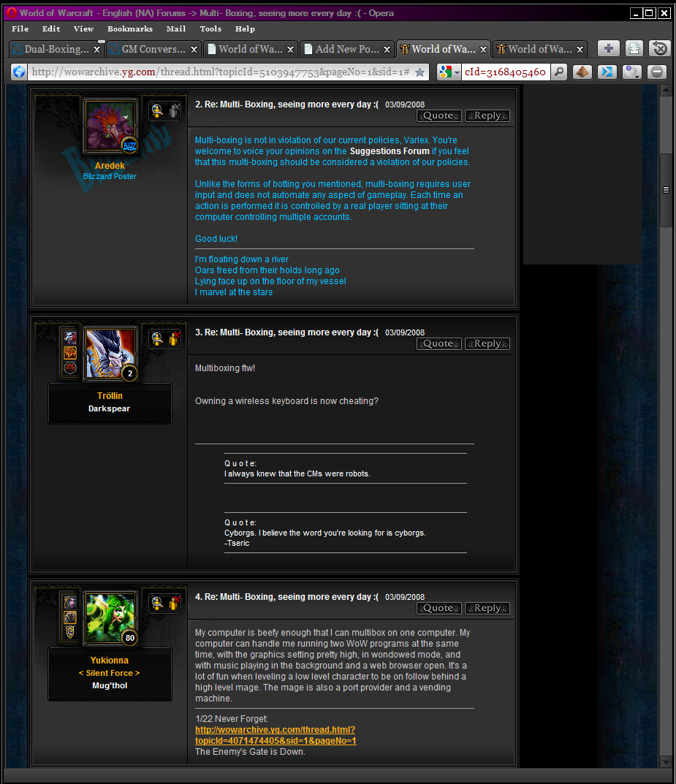
Task: Click the grey ignore-user icon on Aredek's post
Action: (173, 110)
